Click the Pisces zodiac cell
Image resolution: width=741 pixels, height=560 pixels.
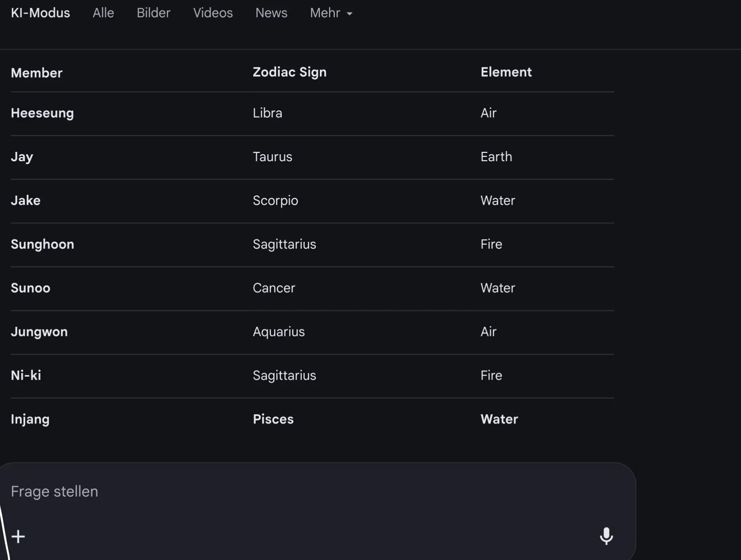273,419
